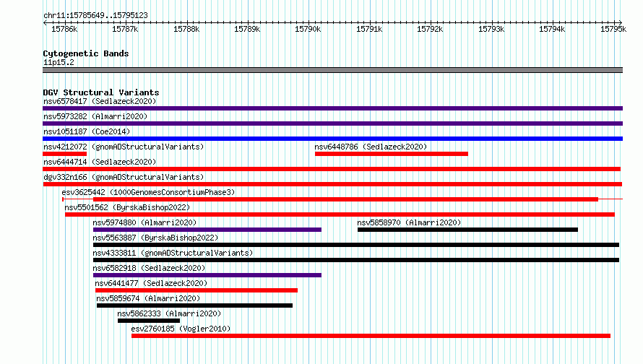Click the 15792k ruler position
Viewport: 643px width, 364px height.
[x=430, y=29]
